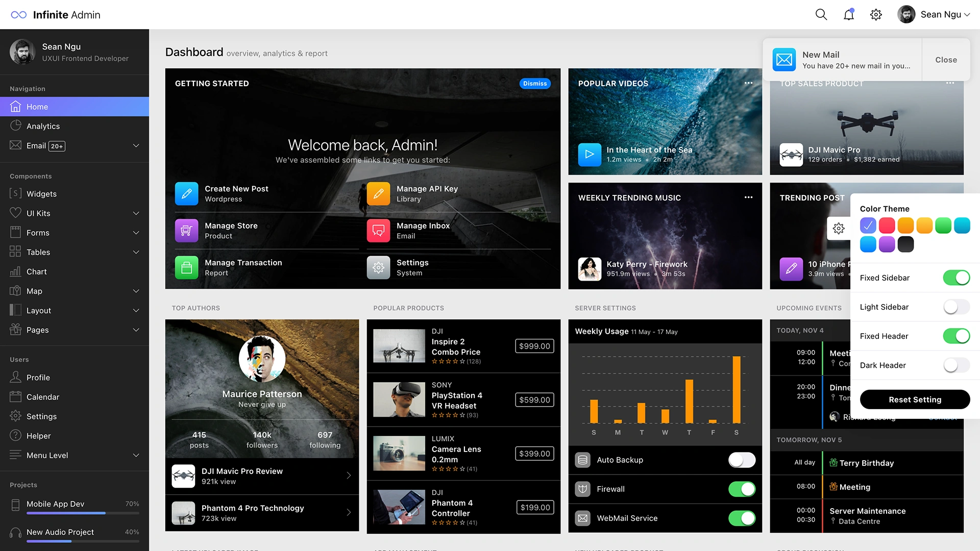Viewport: 980px width, 551px height.
Task: Turn off the Firewall switch
Action: [742, 489]
